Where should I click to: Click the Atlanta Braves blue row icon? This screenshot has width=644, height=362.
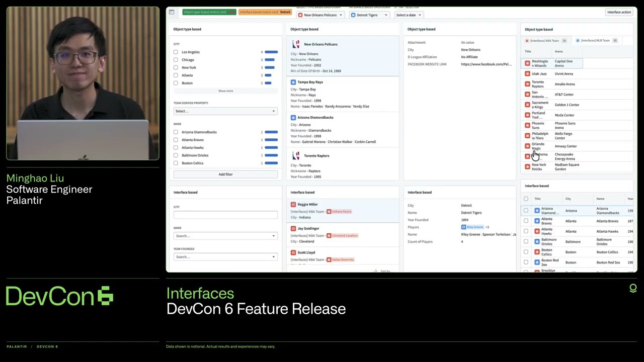coord(537,221)
